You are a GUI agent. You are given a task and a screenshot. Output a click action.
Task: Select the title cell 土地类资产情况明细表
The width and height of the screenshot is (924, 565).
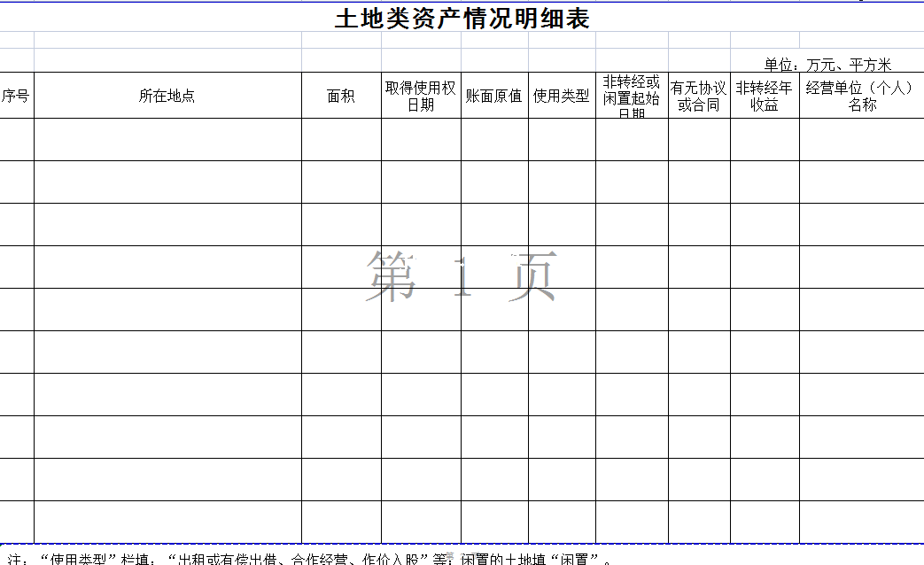tap(462, 19)
